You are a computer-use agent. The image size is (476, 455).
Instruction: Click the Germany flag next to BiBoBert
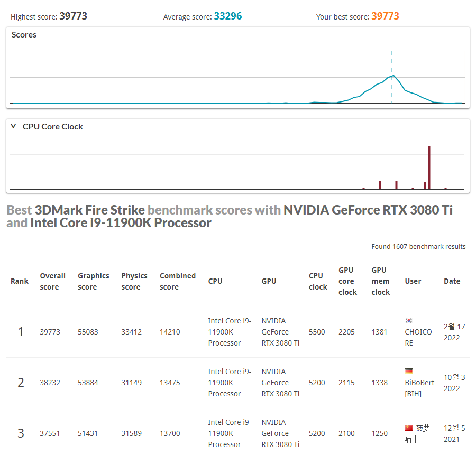[409, 371]
